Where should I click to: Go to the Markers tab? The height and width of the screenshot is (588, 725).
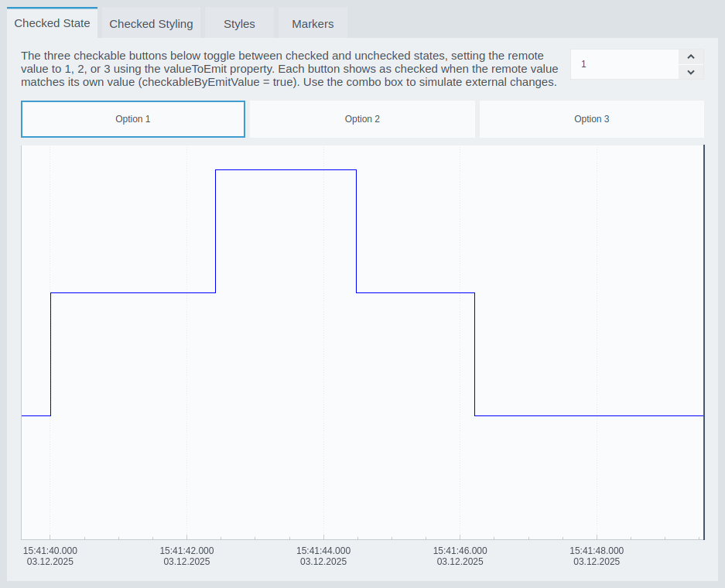313,24
